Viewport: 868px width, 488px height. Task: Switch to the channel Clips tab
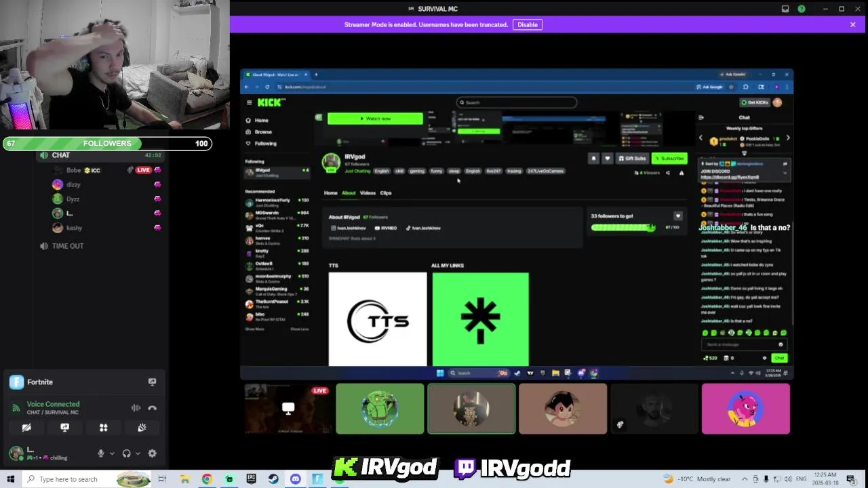[386, 193]
